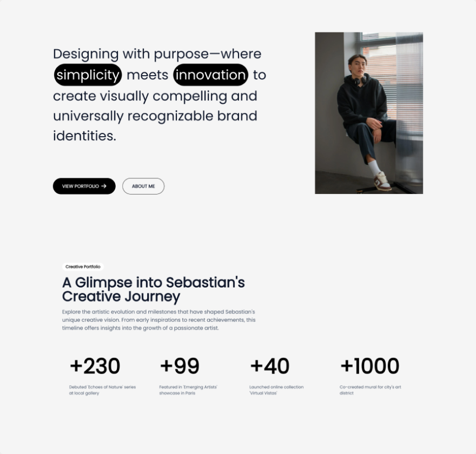Click the +40 statistic
The height and width of the screenshot is (454, 476).
point(269,366)
